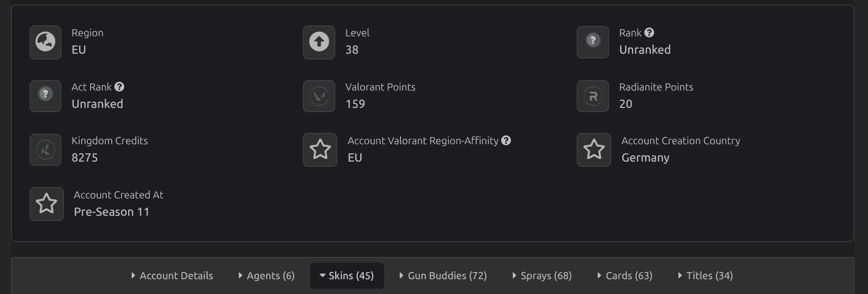Click the Kingdom Credits icon
Viewport: 868px width, 294px height.
[45, 150]
